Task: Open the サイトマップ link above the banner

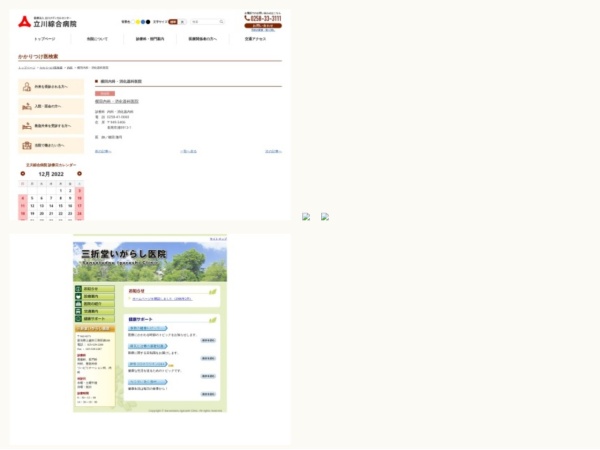Action: (218, 239)
